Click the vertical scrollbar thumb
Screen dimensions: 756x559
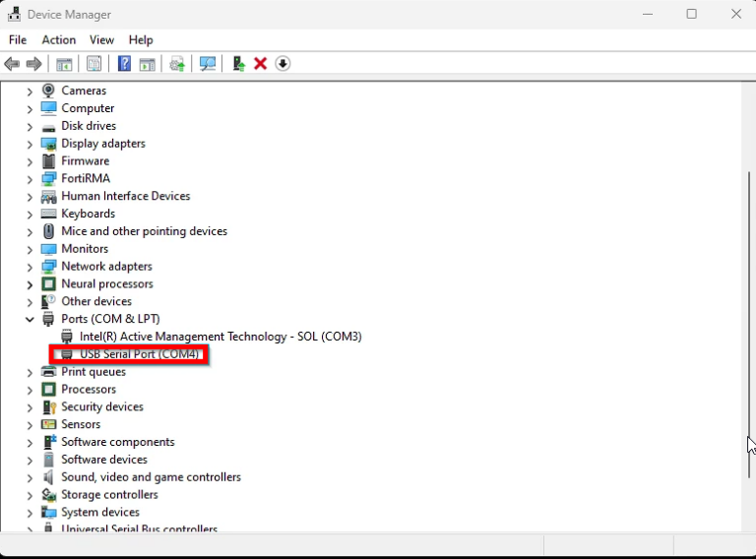(x=749, y=325)
